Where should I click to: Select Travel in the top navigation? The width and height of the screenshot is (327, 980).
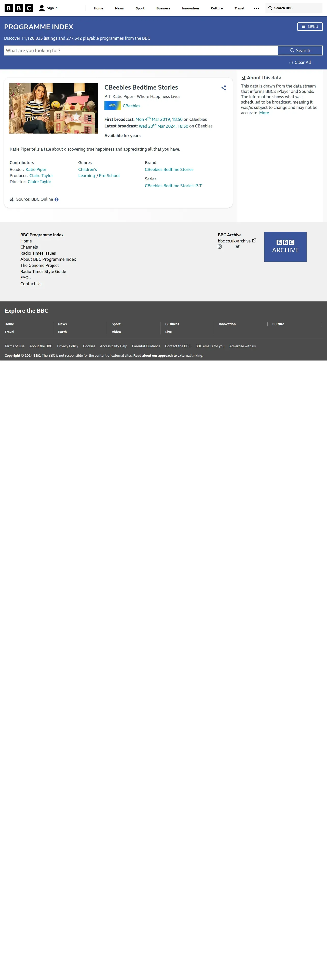coord(239,8)
